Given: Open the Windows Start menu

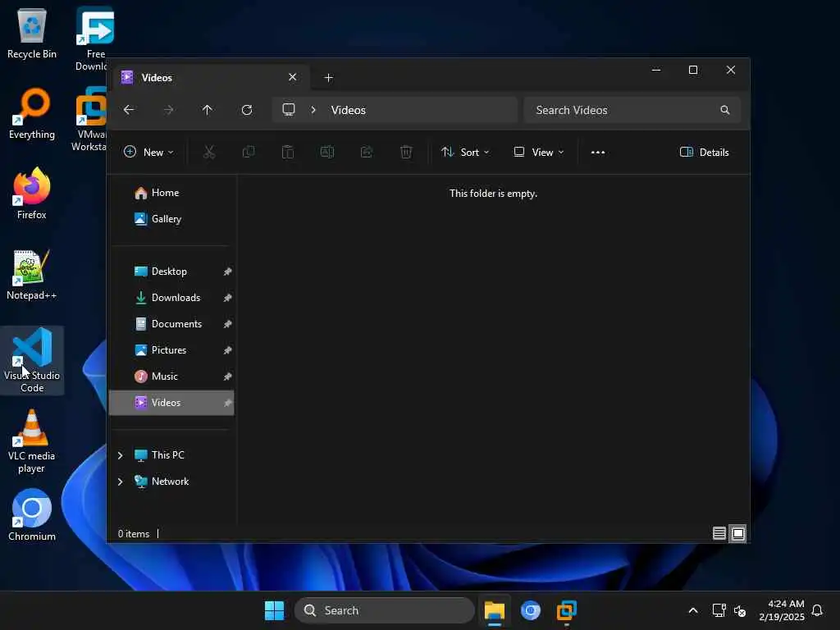Looking at the screenshot, I should [274, 610].
